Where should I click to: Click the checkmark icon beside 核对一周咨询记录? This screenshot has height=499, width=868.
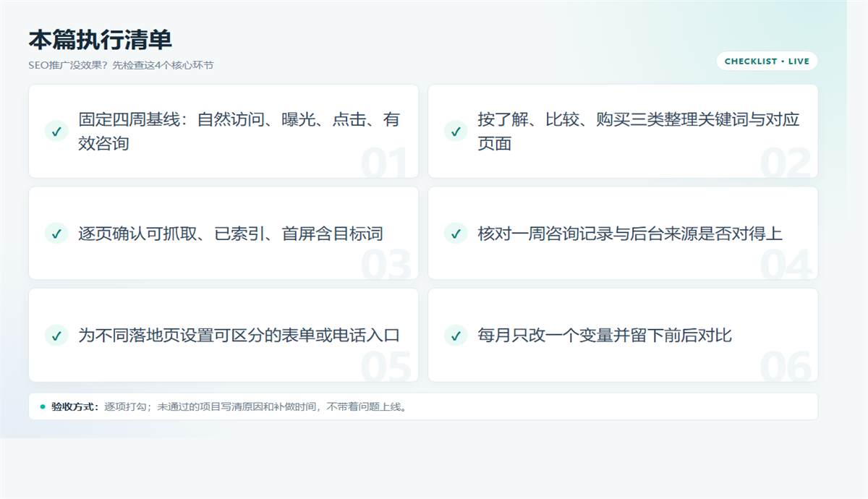click(456, 233)
